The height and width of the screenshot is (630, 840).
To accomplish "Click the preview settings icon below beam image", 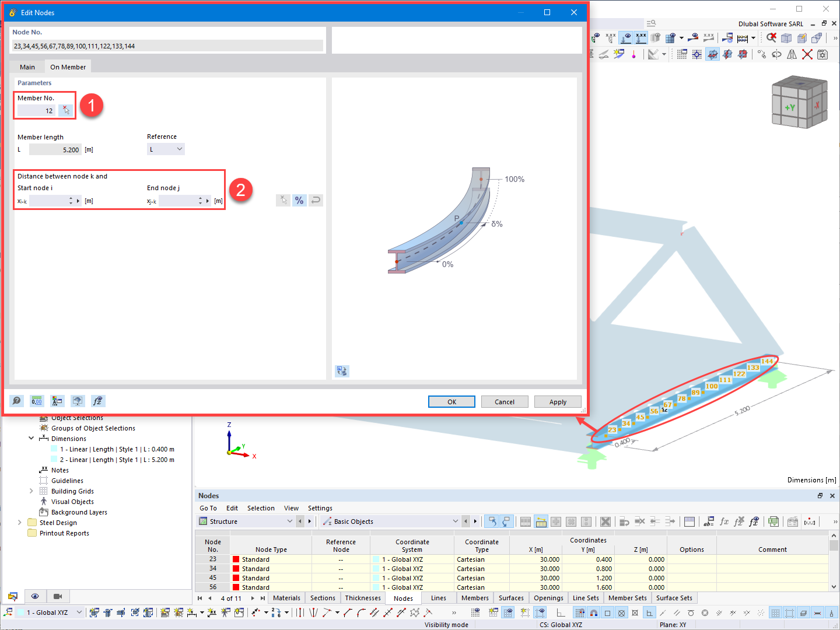I will (342, 371).
